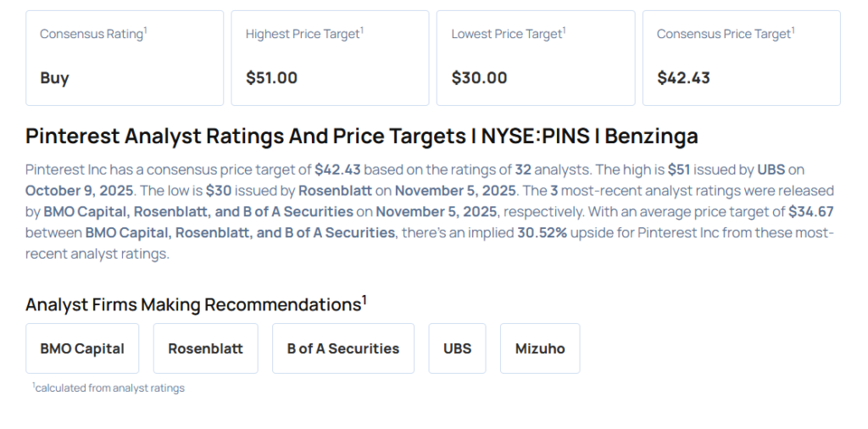Select the Rosenblatt firm button
The image size is (868, 429).
click(205, 348)
